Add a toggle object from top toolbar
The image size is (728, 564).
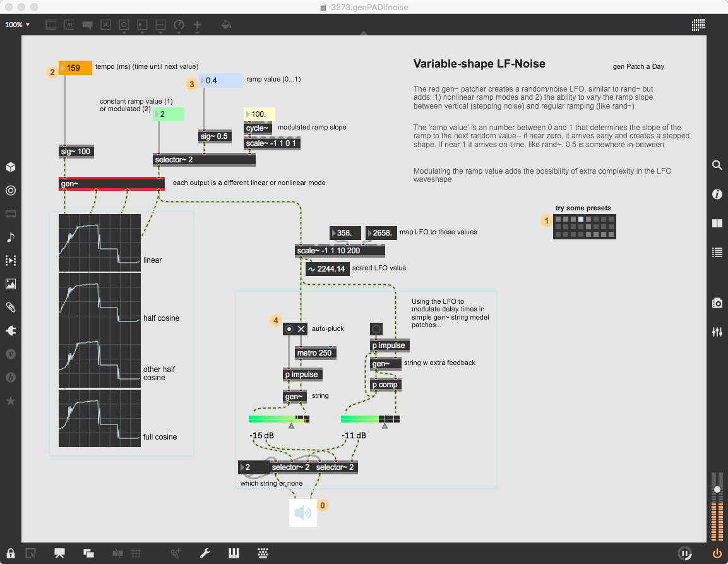point(106,25)
